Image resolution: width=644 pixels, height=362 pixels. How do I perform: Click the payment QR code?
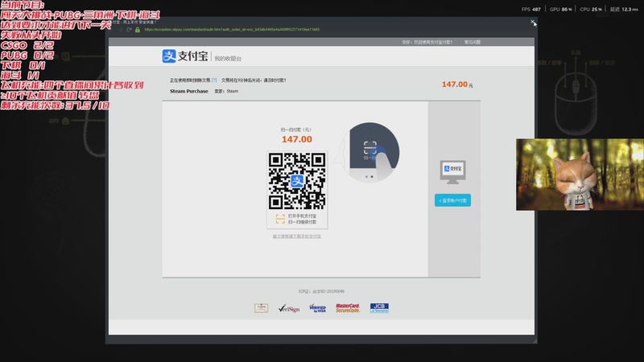pos(297,181)
